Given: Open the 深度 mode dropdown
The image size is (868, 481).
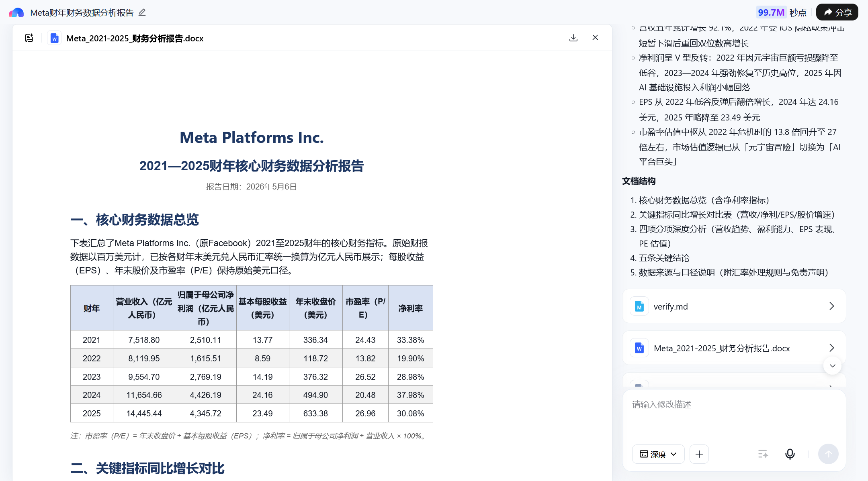Looking at the screenshot, I should tap(658, 454).
